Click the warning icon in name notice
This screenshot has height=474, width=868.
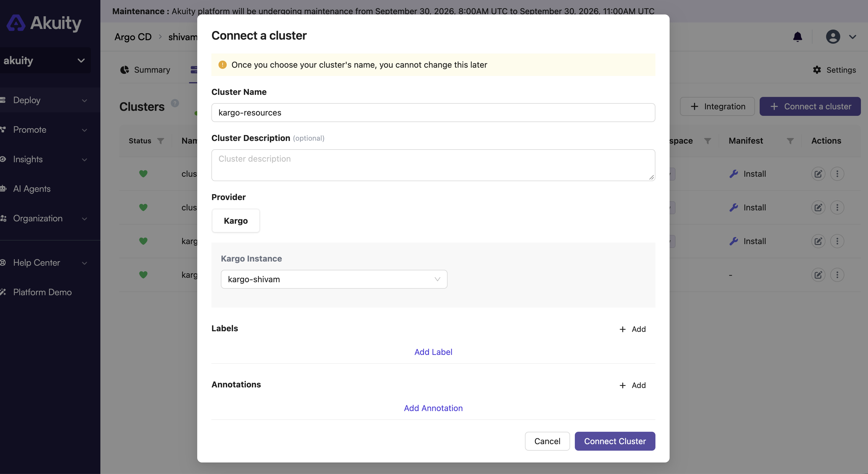pos(222,65)
